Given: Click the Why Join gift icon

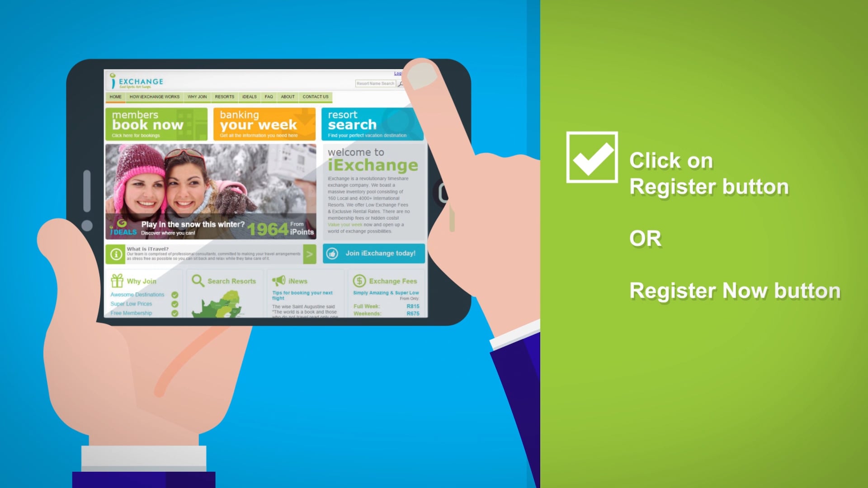Looking at the screenshot, I should pos(118,281).
